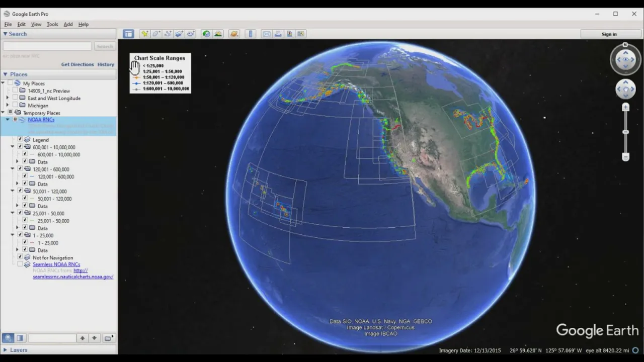
Task: Collapse the NOAA RNCs node
Action: 8,120
